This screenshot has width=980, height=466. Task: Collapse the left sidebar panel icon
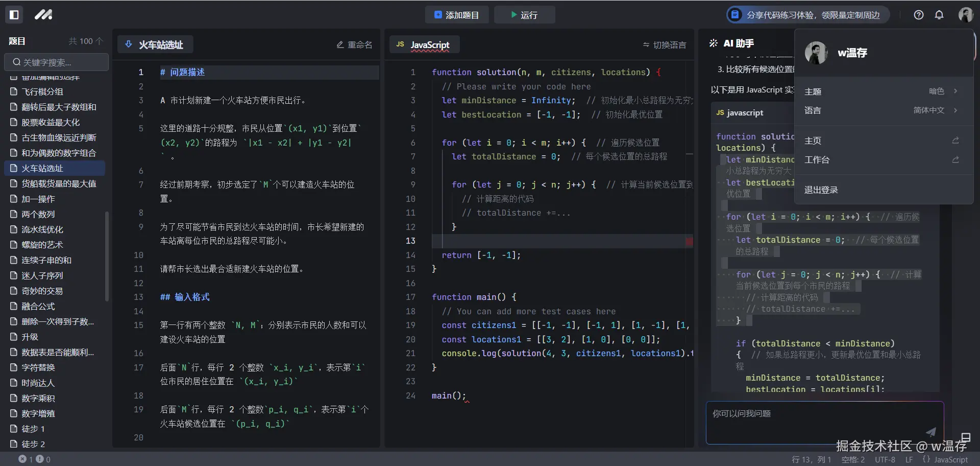pos(14,14)
